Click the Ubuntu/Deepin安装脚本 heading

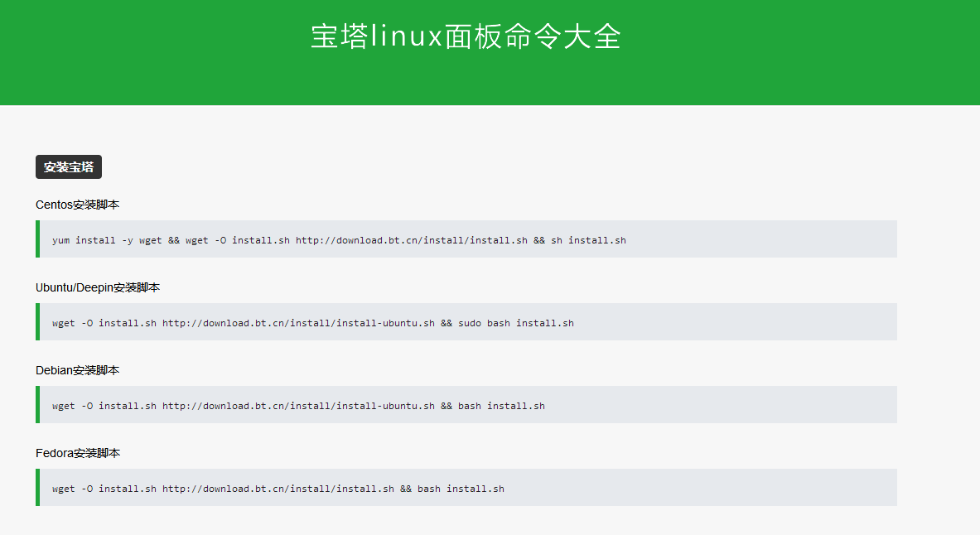[98, 287]
